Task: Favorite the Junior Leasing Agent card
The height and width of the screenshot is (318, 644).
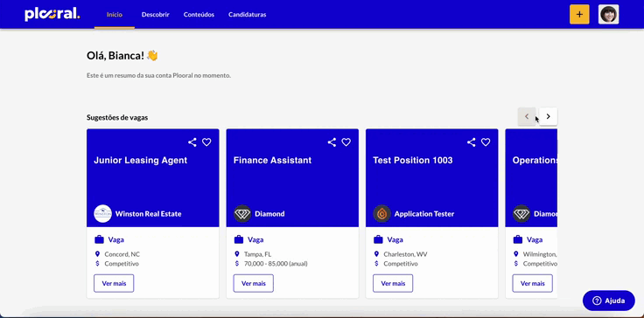Action: 206,142
